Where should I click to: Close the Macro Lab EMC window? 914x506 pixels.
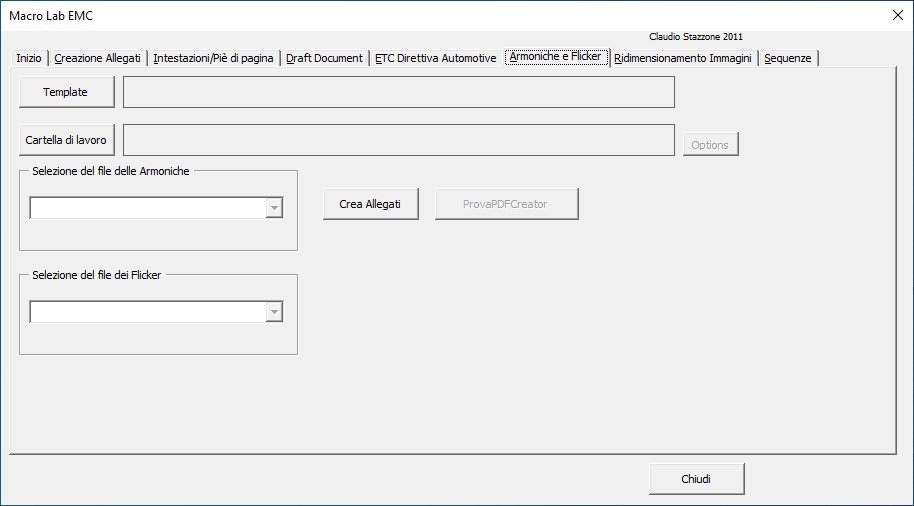click(896, 15)
